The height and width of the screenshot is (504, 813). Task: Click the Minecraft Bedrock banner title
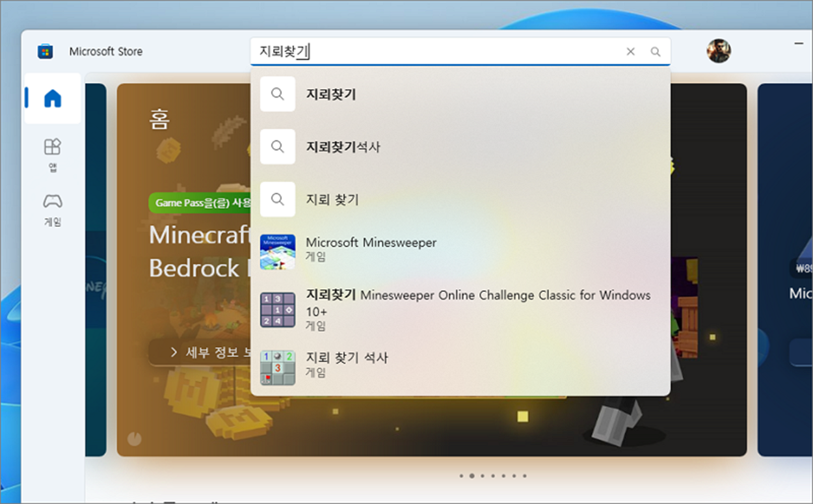(x=200, y=252)
